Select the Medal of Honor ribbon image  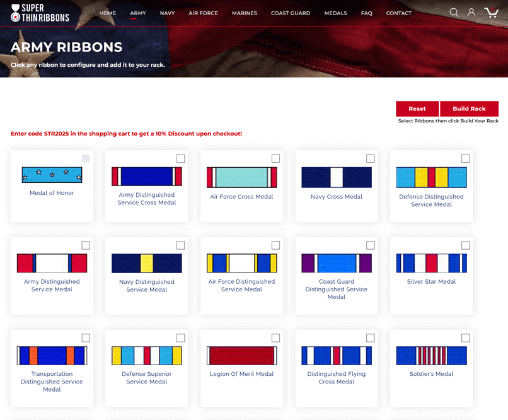[x=52, y=175]
